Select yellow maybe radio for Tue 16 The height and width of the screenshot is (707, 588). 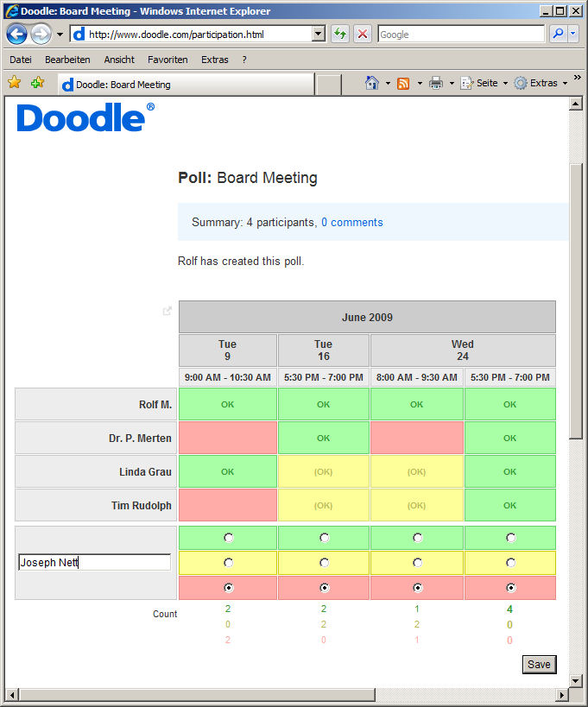324,562
